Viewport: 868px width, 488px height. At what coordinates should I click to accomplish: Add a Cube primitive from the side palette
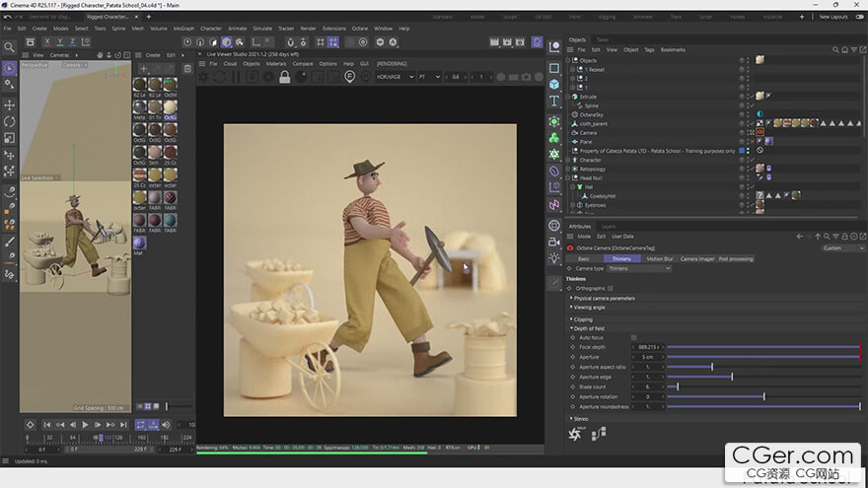pyautogui.click(x=554, y=84)
